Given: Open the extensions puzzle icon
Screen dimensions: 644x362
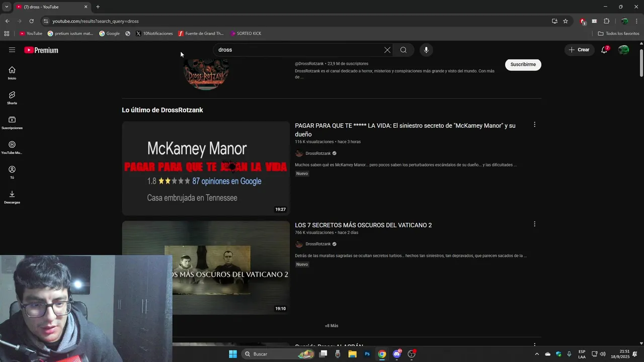Looking at the screenshot, I should [606, 21].
